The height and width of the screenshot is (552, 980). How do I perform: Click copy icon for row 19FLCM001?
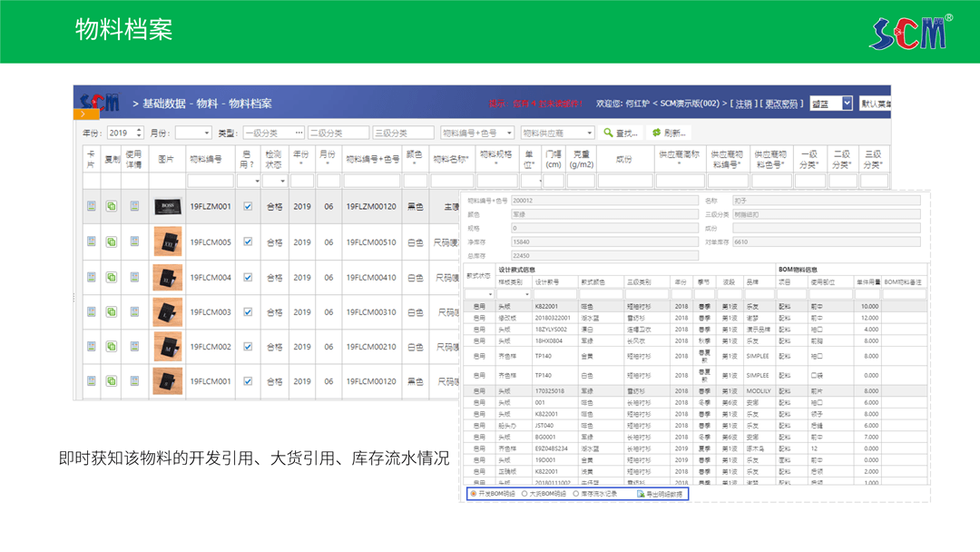pos(112,380)
